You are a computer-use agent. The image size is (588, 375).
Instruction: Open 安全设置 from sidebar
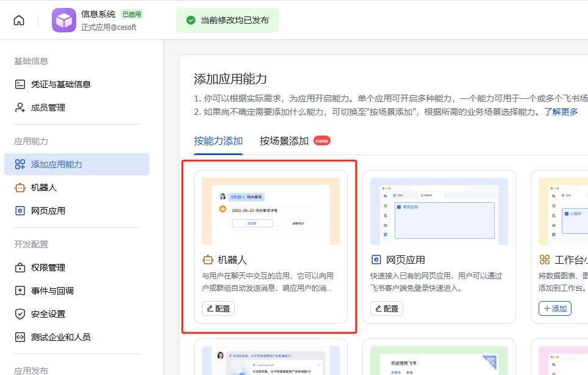[48, 314]
